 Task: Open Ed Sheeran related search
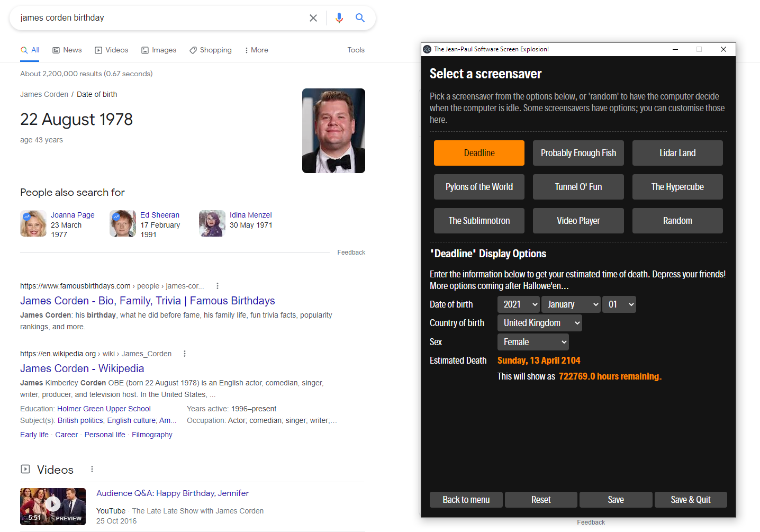pyautogui.click(x=160, y=215)
